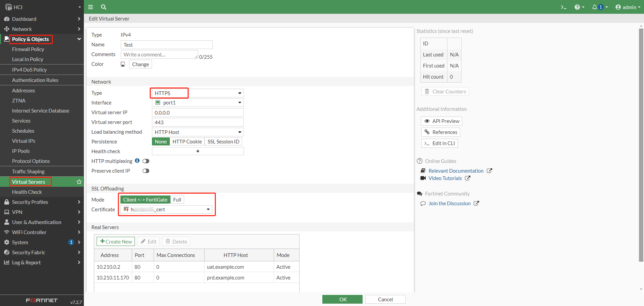The width and height of the screenshot is (644, 306).
Task: Open the admin account menu
Action: tap(627, 7)
